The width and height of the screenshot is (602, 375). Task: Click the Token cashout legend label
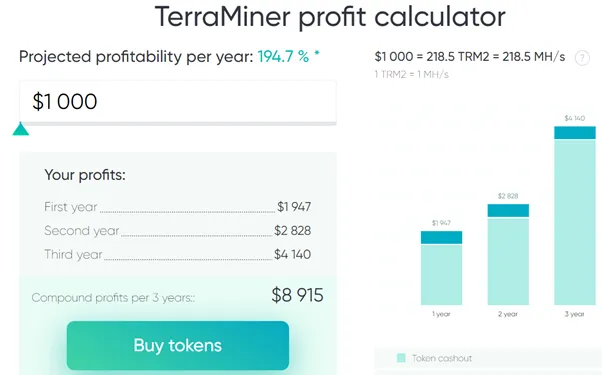[442, 358]
